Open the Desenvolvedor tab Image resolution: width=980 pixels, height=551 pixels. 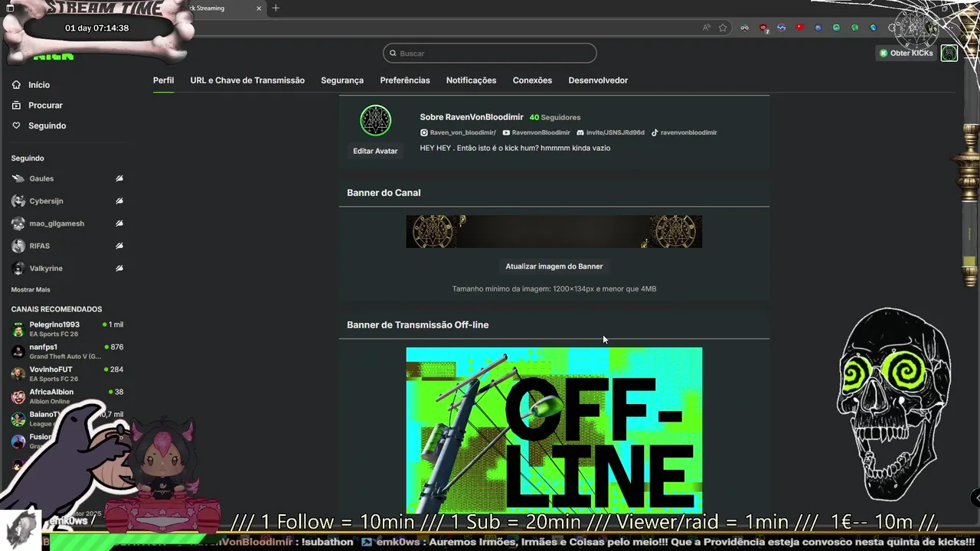(598, 80)
